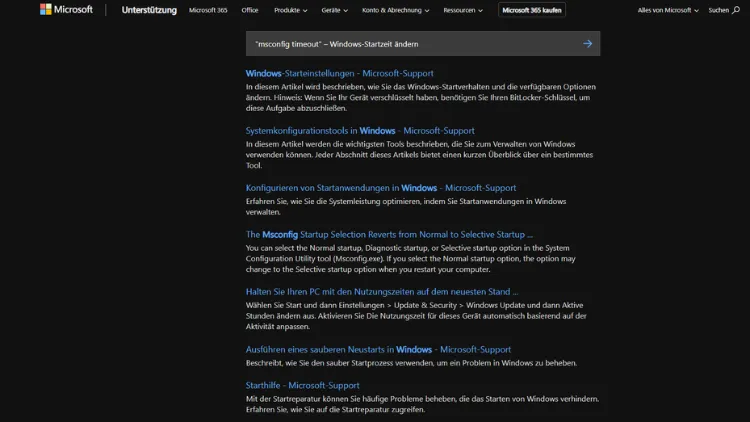Open Systemkonfigurationstools in Windows result
The width and height of the screenshot is (750, 422).
coord(360,131)
